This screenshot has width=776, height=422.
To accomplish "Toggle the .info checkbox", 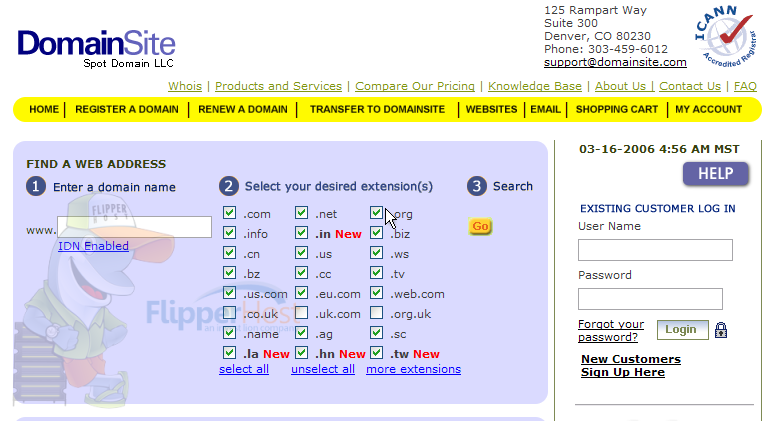I will tap(229, 233).
